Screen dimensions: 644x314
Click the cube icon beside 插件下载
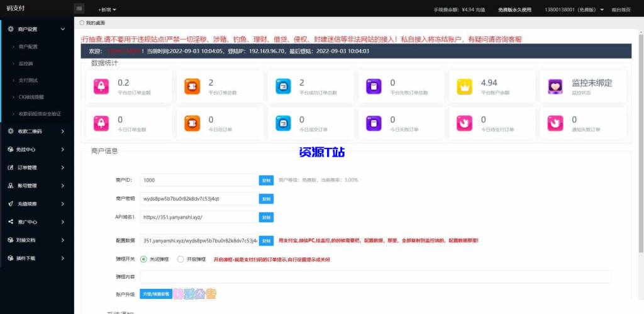(x=11, y=258)
